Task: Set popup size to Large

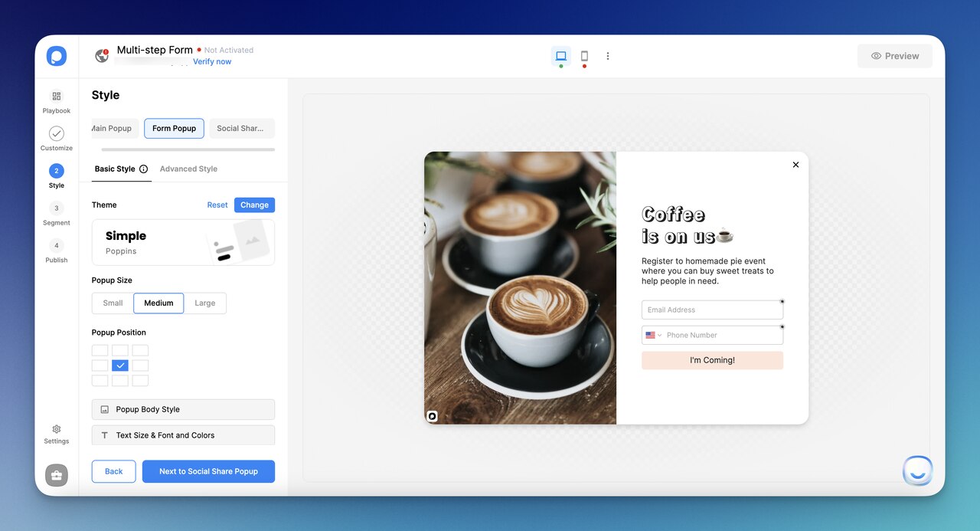Action: 205,303
